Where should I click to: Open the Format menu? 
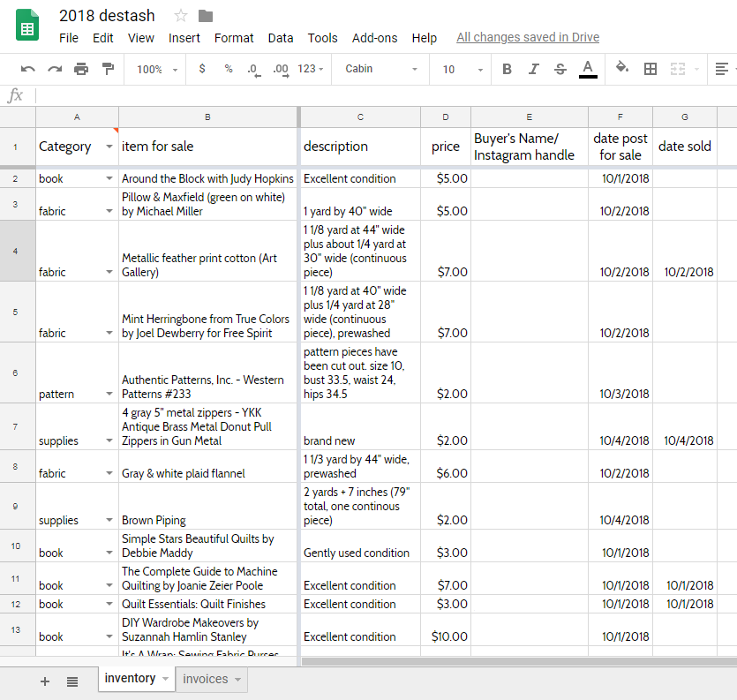[x=234, y=38]
